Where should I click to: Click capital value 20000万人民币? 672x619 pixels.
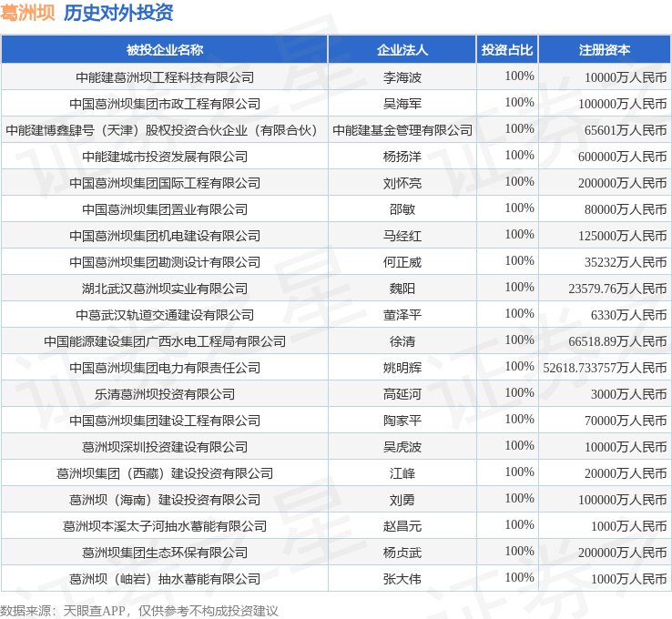(x=626, y=473)
